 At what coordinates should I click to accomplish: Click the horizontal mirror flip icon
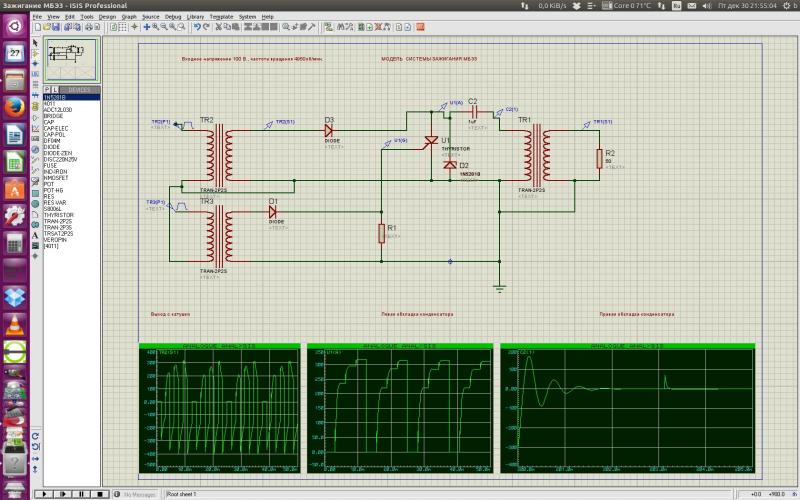tap(36, 461)
